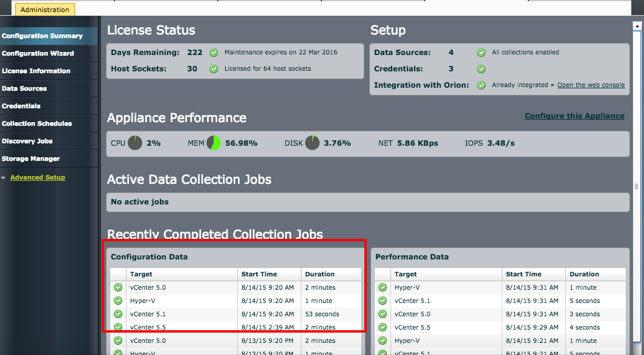Viewport: 644px width, 355px height.
Task: Click status icon for Hyper-V 9:21 AM performance job
Action: pos(383,340)
